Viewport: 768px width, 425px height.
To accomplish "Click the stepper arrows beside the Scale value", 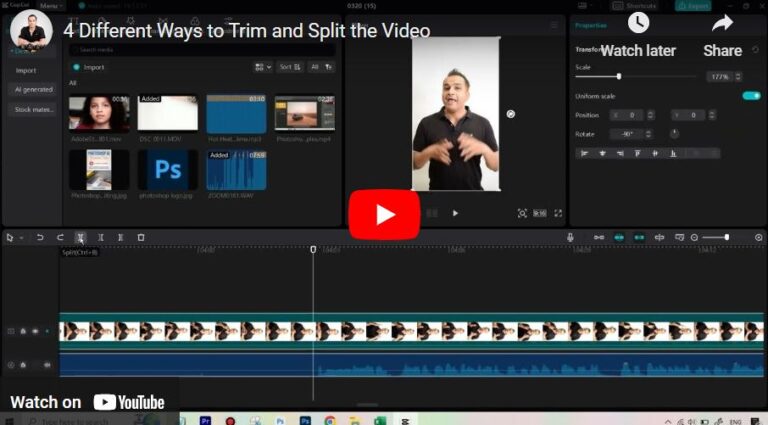I will click(x=738, y=77).
